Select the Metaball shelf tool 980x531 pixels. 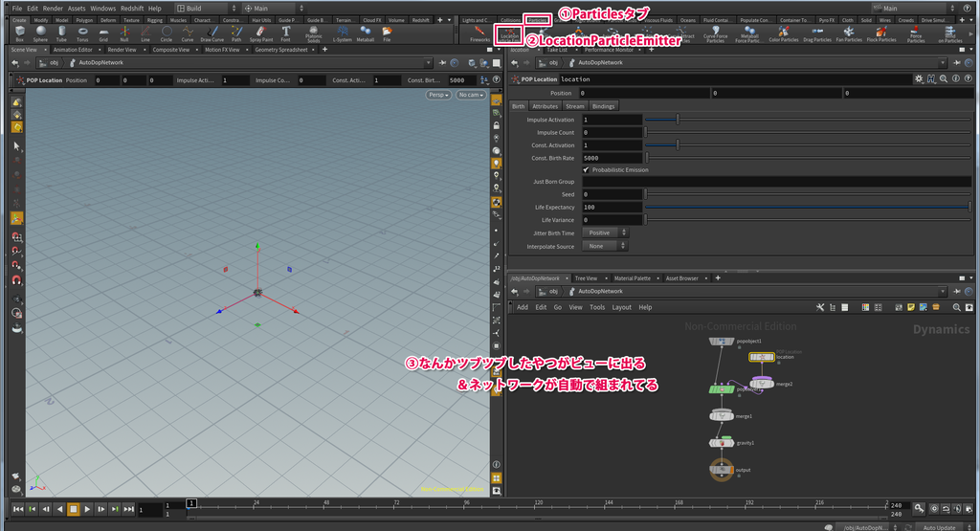365,33
